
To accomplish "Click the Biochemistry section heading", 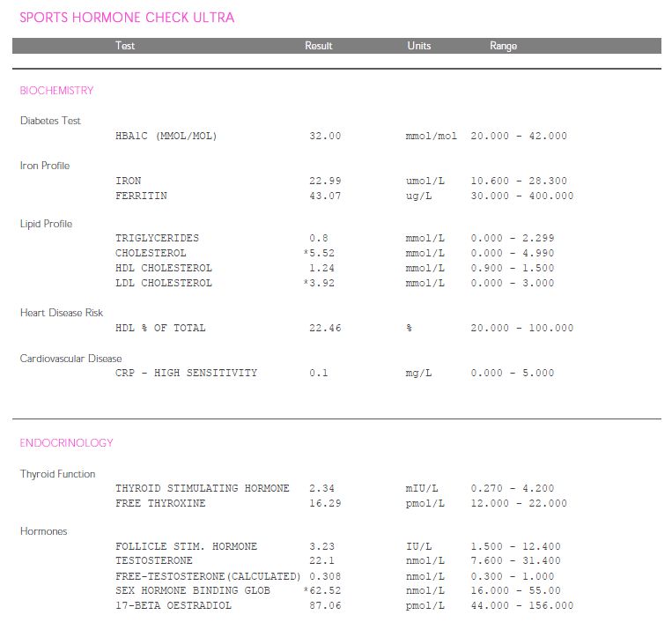I will pos(56,91).
